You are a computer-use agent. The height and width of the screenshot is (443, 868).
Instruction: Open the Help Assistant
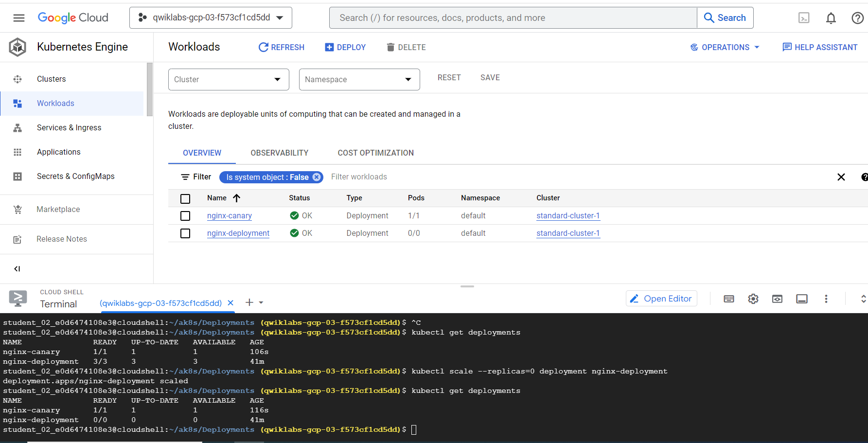pos(820,47)
